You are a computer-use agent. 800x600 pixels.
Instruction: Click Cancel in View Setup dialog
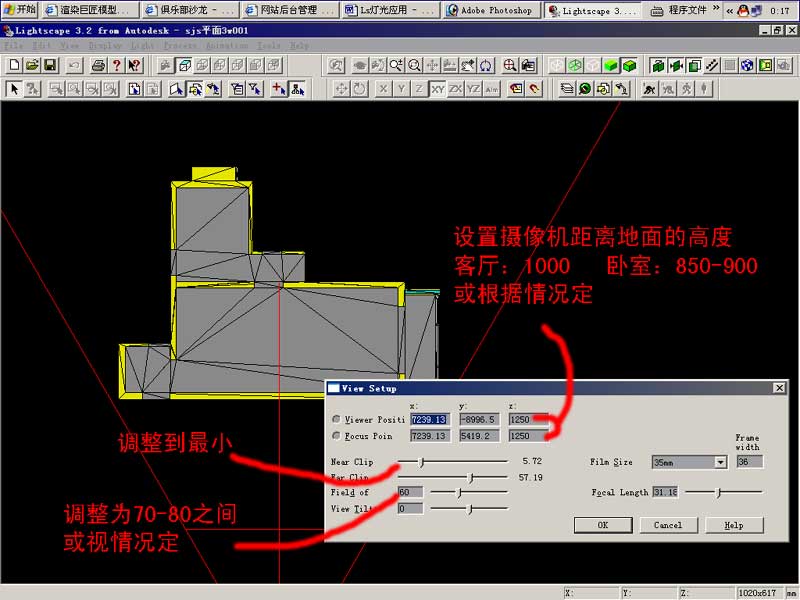click(x=668, y=525)
